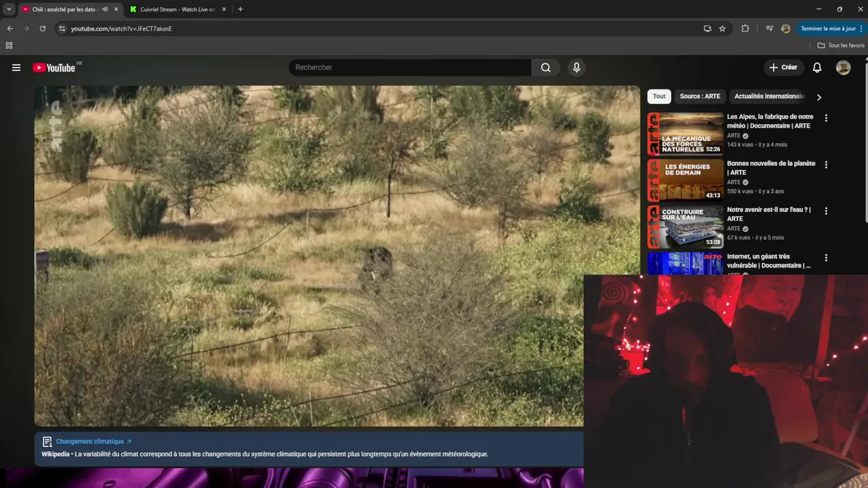Select the Chili YouTube tab
The width and height of the screenshot is (868, 488).
[64, 9]
